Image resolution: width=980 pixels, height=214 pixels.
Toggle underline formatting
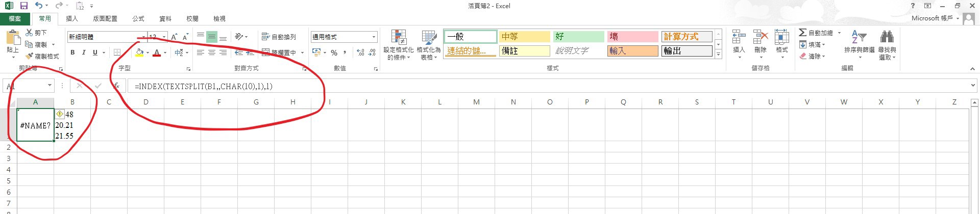(x=95, y=52)
